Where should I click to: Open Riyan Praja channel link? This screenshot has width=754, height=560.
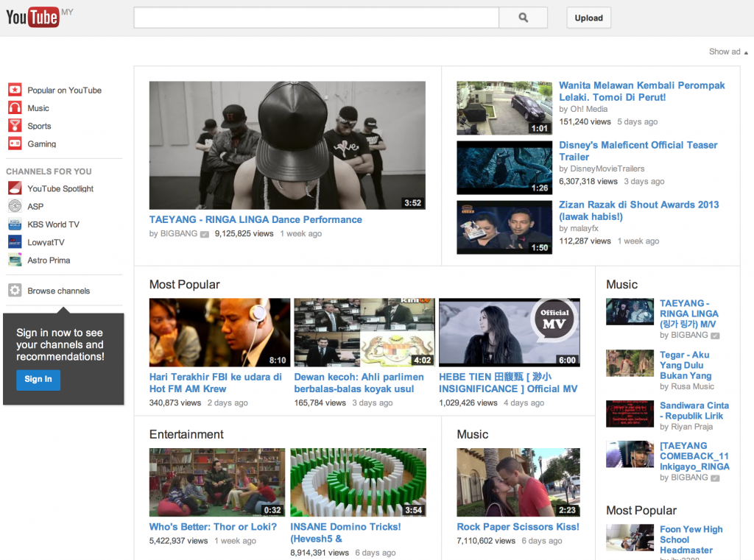tap(691, 427)
